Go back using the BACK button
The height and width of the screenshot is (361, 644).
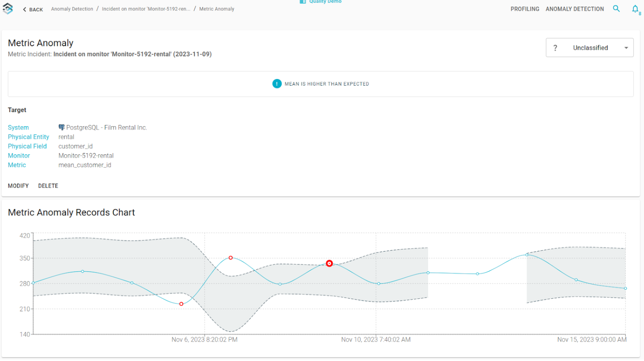pos(33,10)
